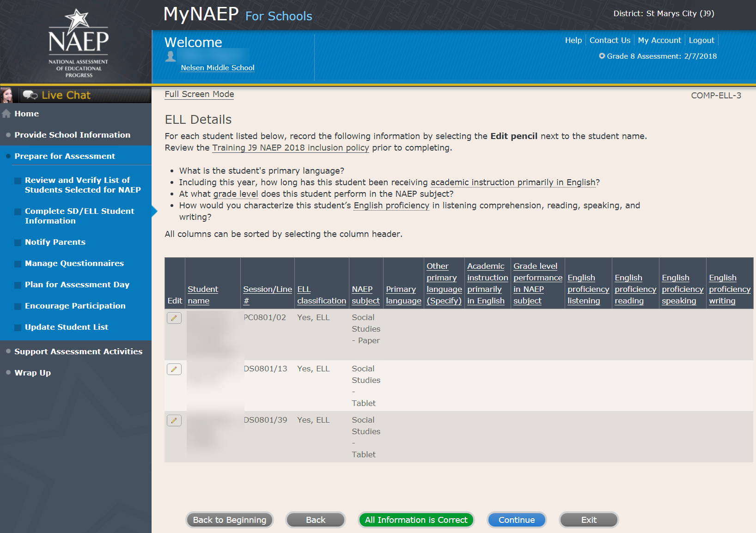Click the English proficiency definition link
The width and height of the screenshot is (756, 533).
point(391,206)
